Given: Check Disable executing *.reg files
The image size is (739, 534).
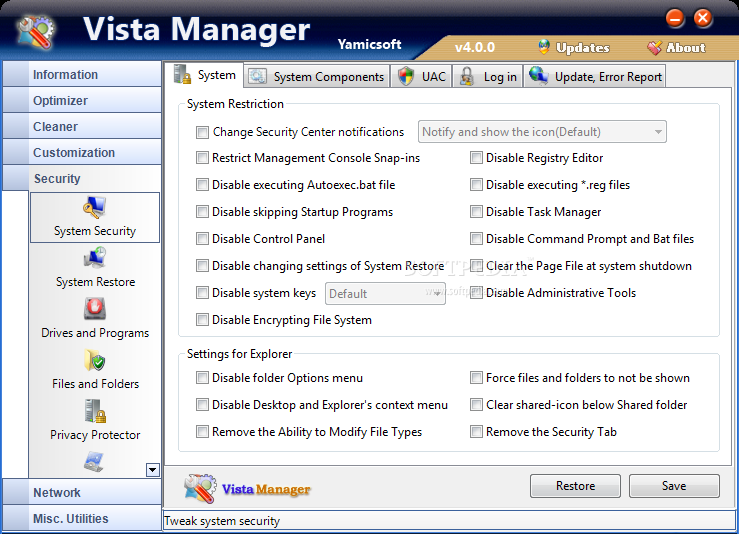Looking at the screenshot, I should coord(476,185).
